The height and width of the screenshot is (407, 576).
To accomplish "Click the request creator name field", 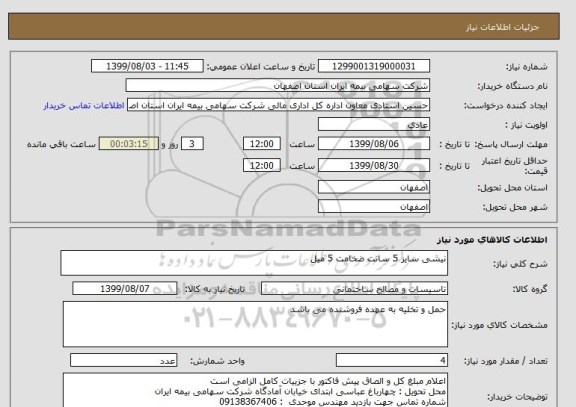I will 278,105.
